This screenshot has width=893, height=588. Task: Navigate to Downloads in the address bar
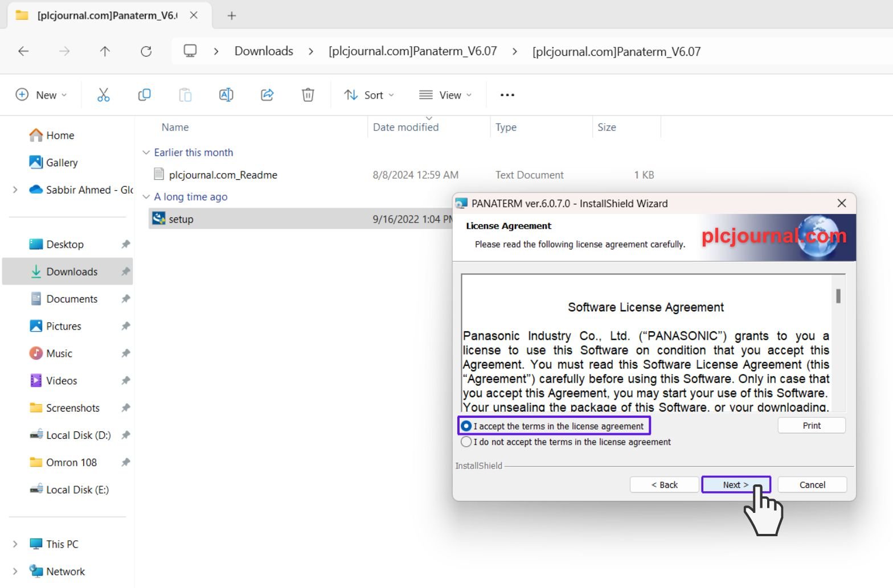pos(264,51)
